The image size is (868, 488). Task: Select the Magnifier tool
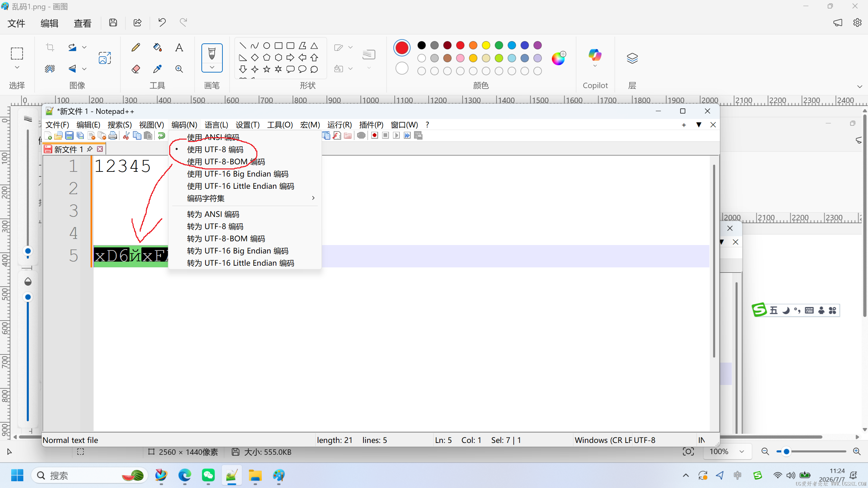(x=179, y=69)
